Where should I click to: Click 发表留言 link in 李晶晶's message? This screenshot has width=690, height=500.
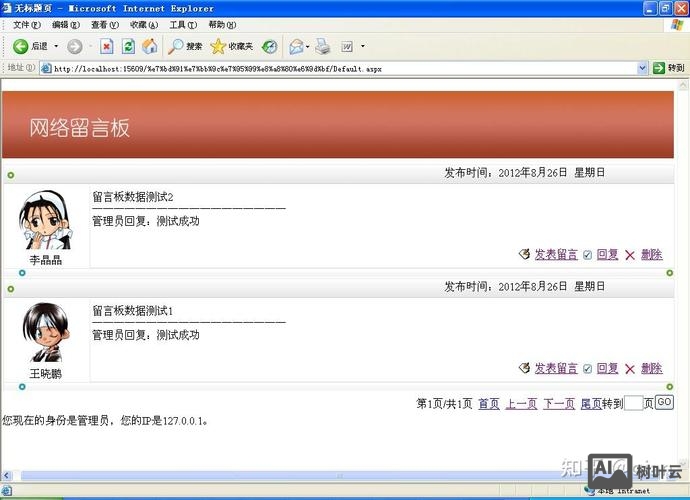556,254
